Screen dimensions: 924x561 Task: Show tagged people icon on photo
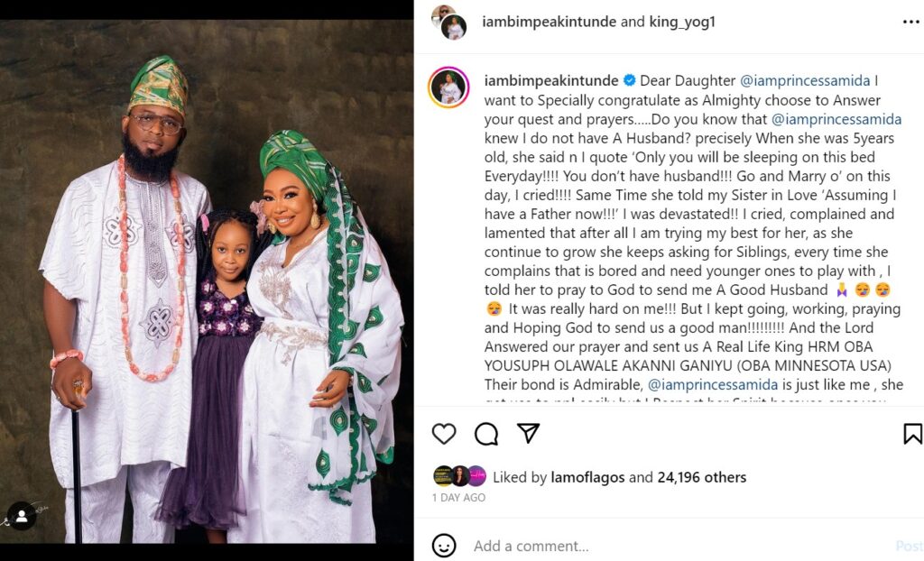[x=21, y=517]
